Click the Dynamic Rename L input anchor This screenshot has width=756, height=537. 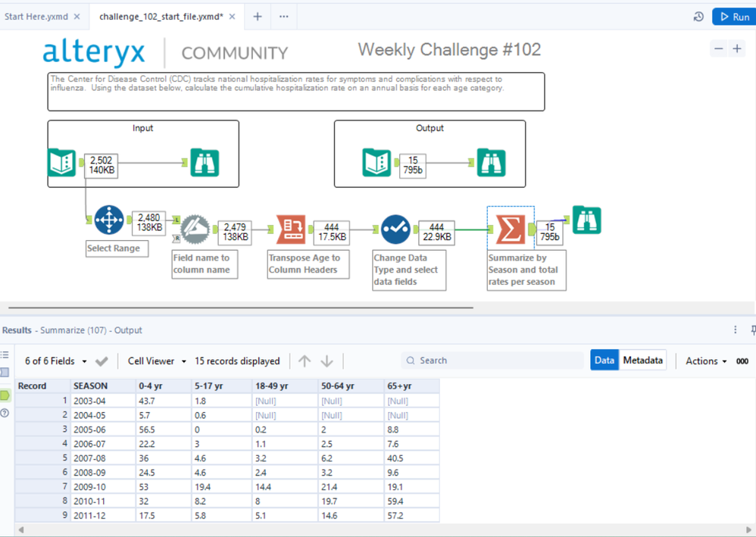(177, 220)
